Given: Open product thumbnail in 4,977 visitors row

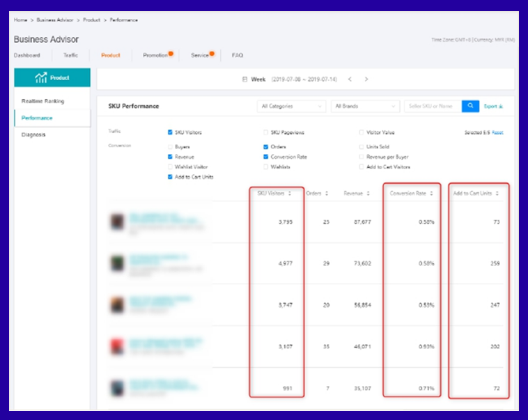Looking at the screenshot, I should point(118,263).
